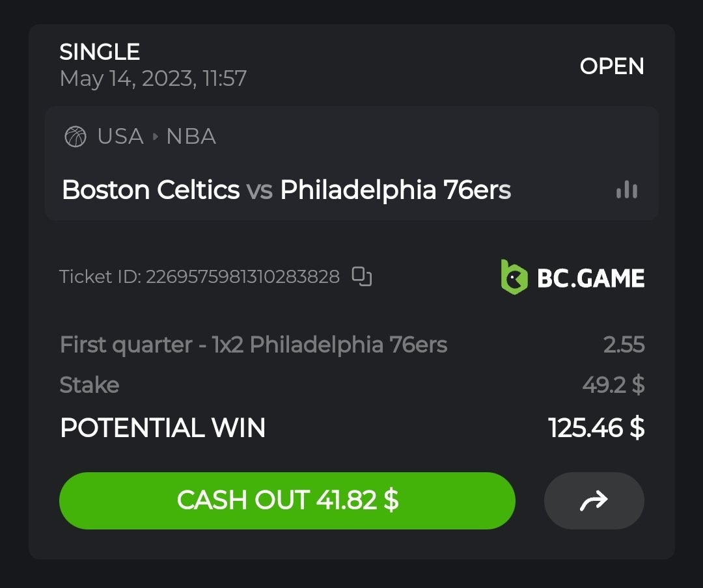Screen dimensions: 703x588
Task: Click the POTENTIAL WIN label
Action: 163,428
